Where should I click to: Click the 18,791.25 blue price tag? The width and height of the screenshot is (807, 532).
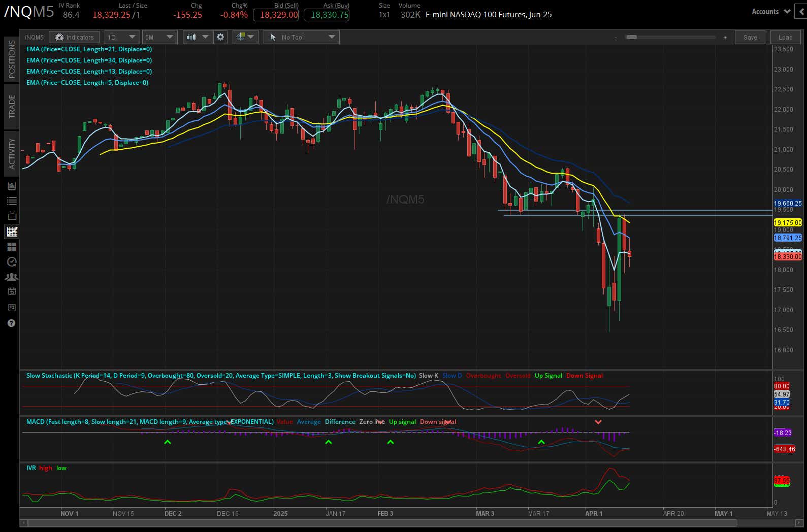788,238
